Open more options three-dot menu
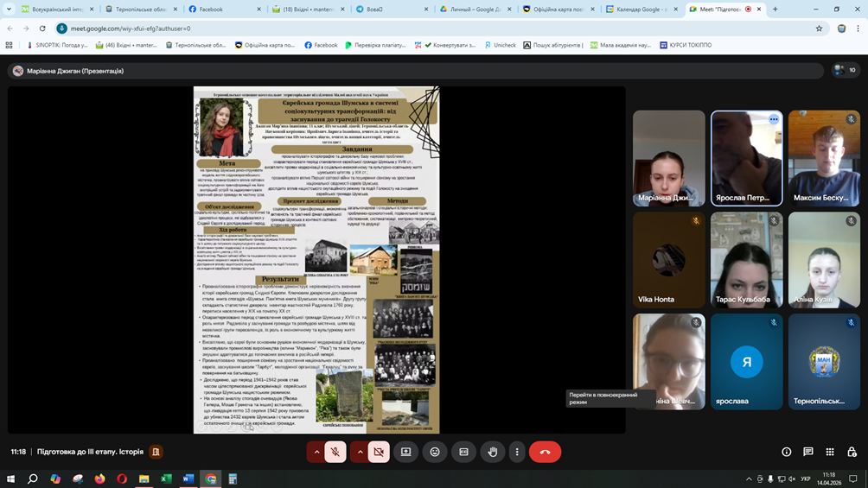 tap(517, 452)
